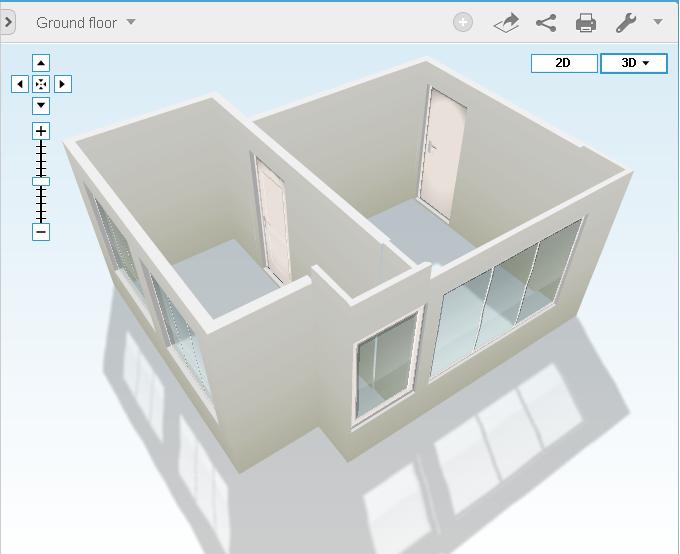This screenshot has height=554, width=680.
Task: Reset view with center pan button
Action: 41,84
